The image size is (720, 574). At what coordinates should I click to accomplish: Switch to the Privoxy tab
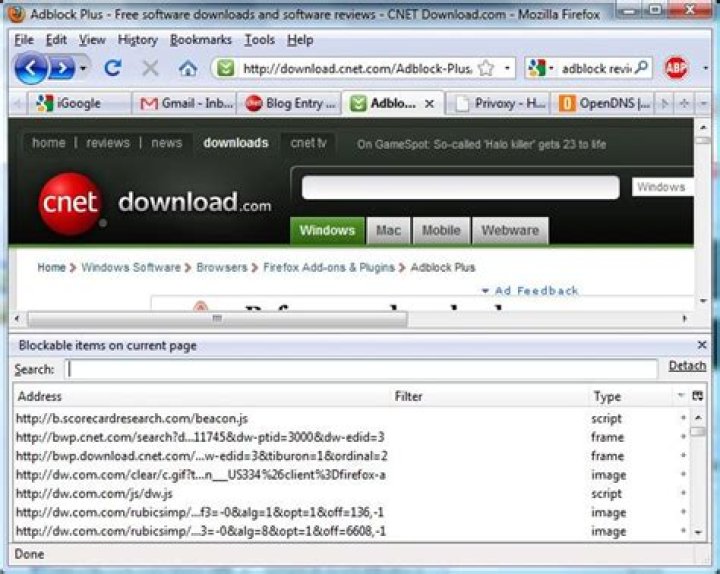pyautogui.click(x=498, y=103)
